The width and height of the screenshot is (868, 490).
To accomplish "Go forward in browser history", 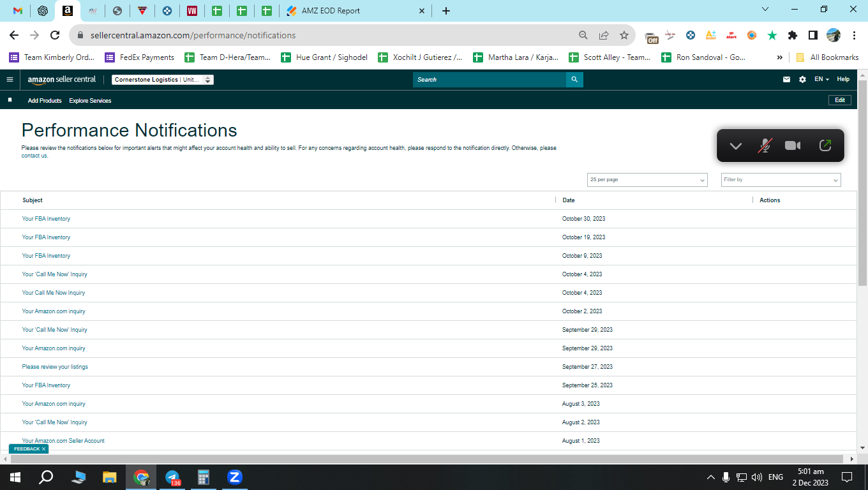I will (34, 35).
